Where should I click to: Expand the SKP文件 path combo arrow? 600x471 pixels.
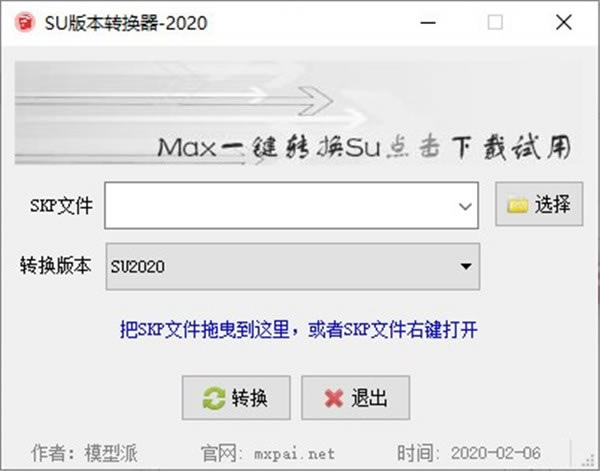click(465, 206)
